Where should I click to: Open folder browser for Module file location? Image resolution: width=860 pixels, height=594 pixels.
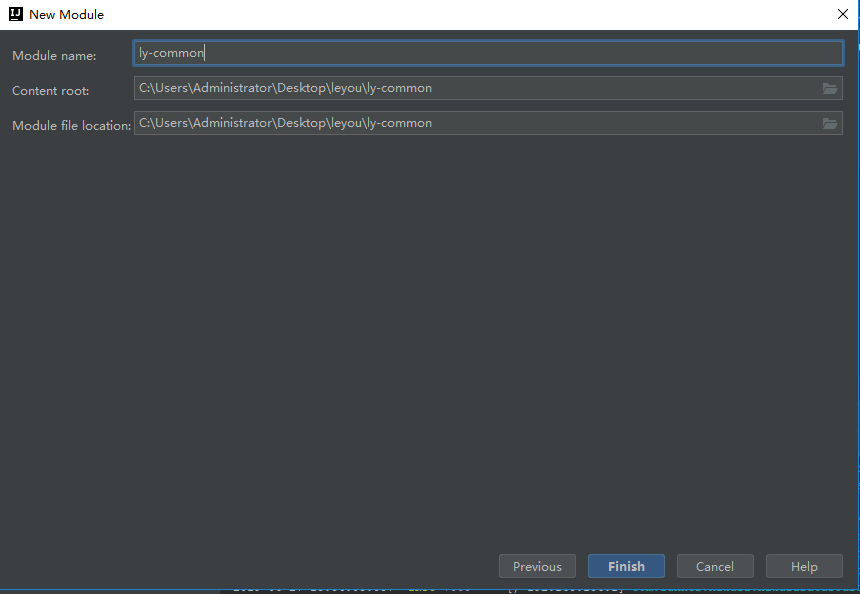tap(830, 123)
